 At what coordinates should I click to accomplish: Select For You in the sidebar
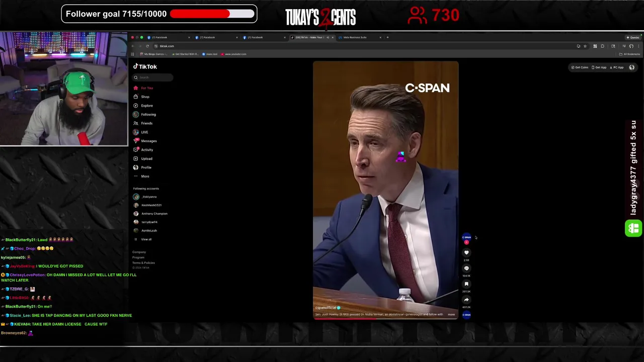click(x=143, y=88)
